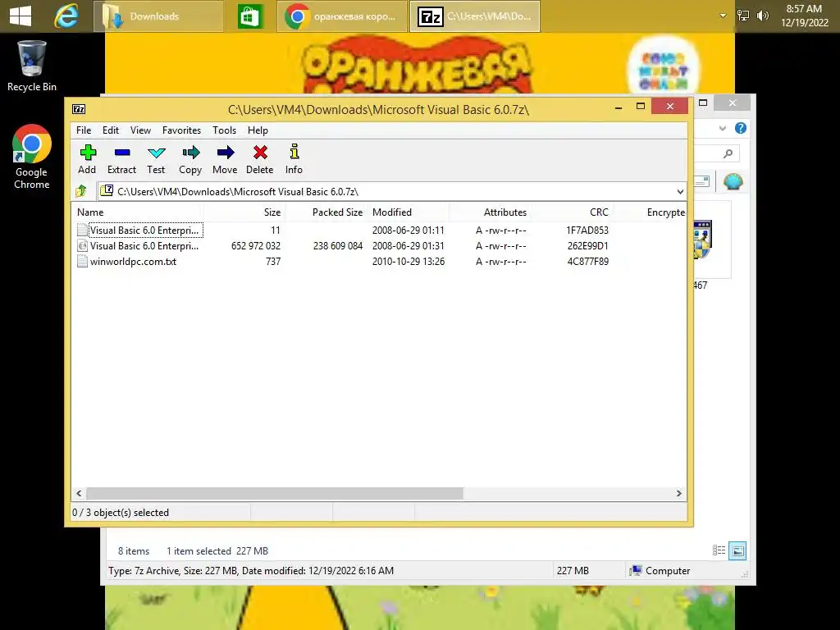Click the 7-Zip taskbar button
Screen dimensions: 840x630
point(475,16)
